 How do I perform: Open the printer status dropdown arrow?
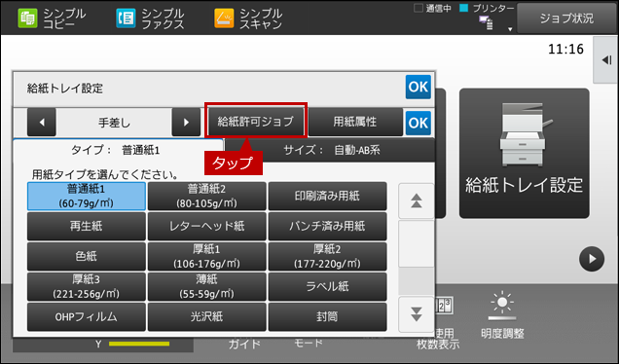pyautogui.click(x=510, y=29)
